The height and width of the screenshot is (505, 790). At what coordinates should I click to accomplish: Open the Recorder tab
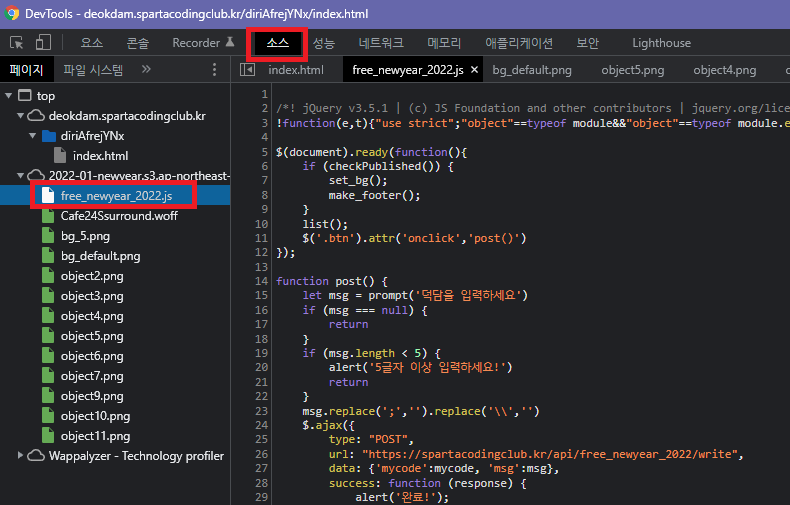click(203, 43)
